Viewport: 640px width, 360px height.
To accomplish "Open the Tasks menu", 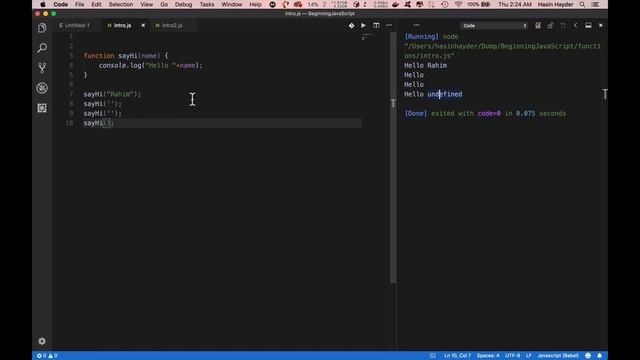I will pos(207,4).
